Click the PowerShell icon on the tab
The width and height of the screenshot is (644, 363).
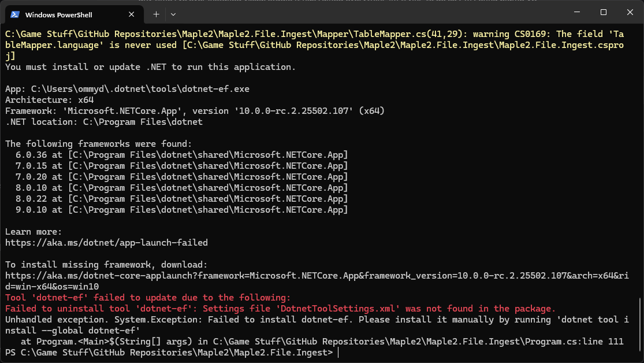(x=15, y=14)
